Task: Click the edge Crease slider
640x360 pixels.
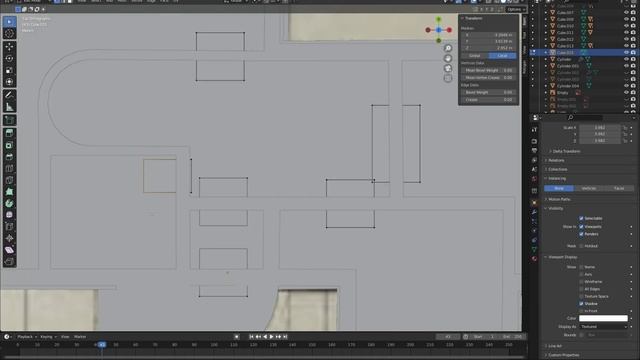Action: point(489,100)
